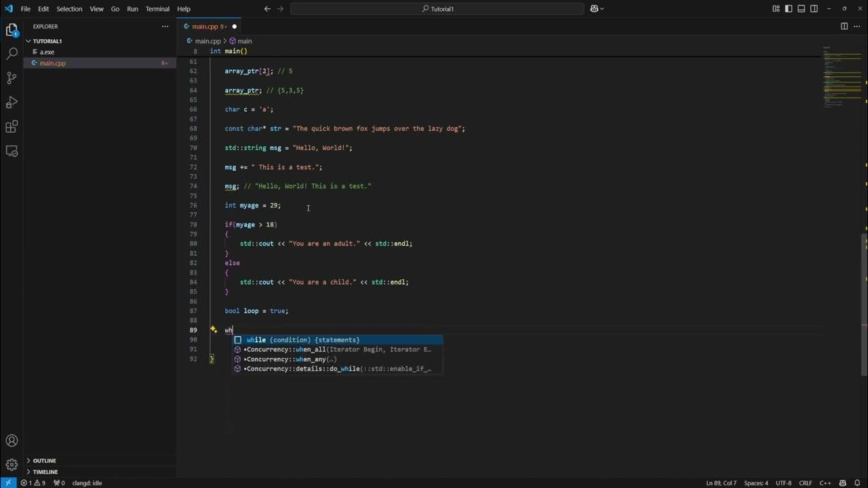This screenshot has width=868, height=488.
Task: Click Ln 89, Col 7 status item
Action: pos(722,483)
